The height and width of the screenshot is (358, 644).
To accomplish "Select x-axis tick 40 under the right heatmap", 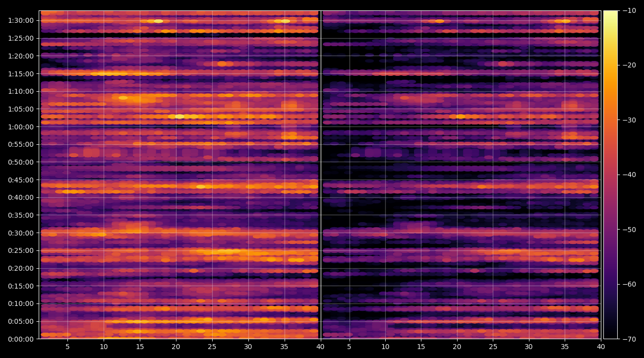I will pos(601,347).
